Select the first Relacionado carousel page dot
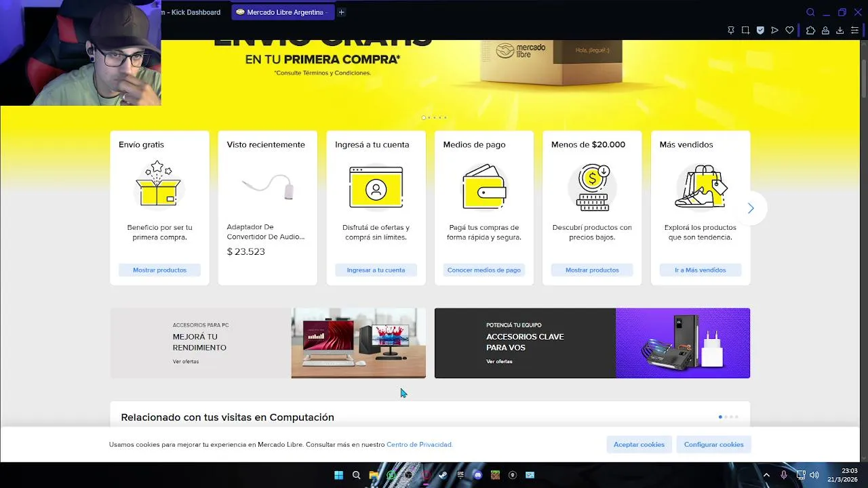Image resolution: width=868 pixels, height=488 pixels. [x=720, y=417]
